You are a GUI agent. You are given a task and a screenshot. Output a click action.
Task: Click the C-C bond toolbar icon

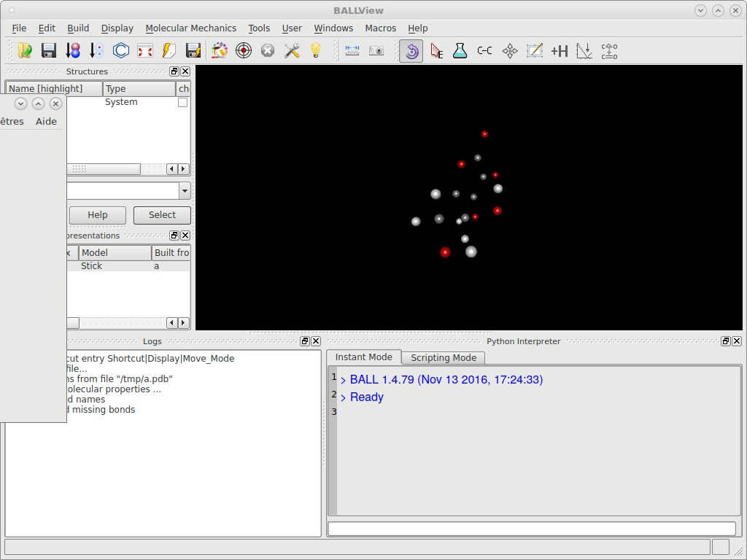point(484,50)
